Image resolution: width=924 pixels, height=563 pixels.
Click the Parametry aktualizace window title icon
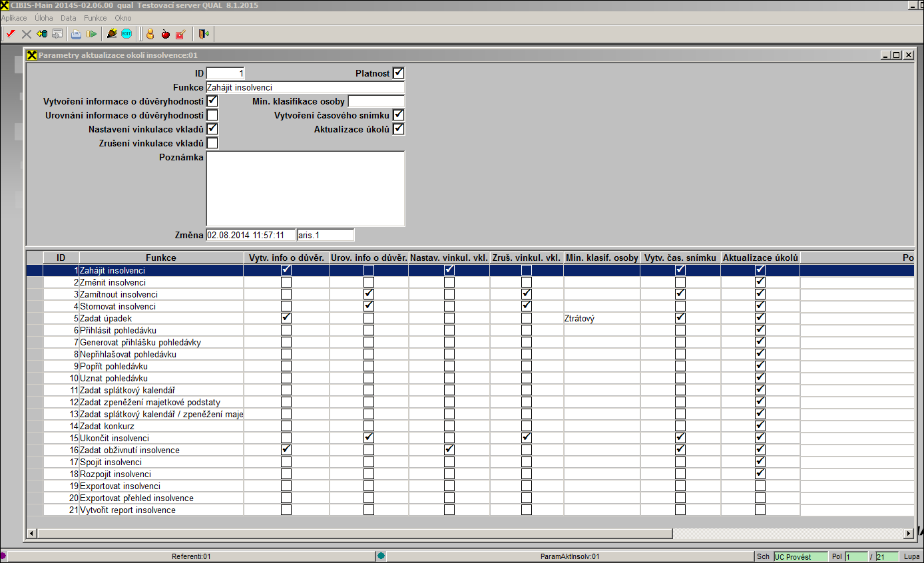pyautogui.click(x=32, y=55)
